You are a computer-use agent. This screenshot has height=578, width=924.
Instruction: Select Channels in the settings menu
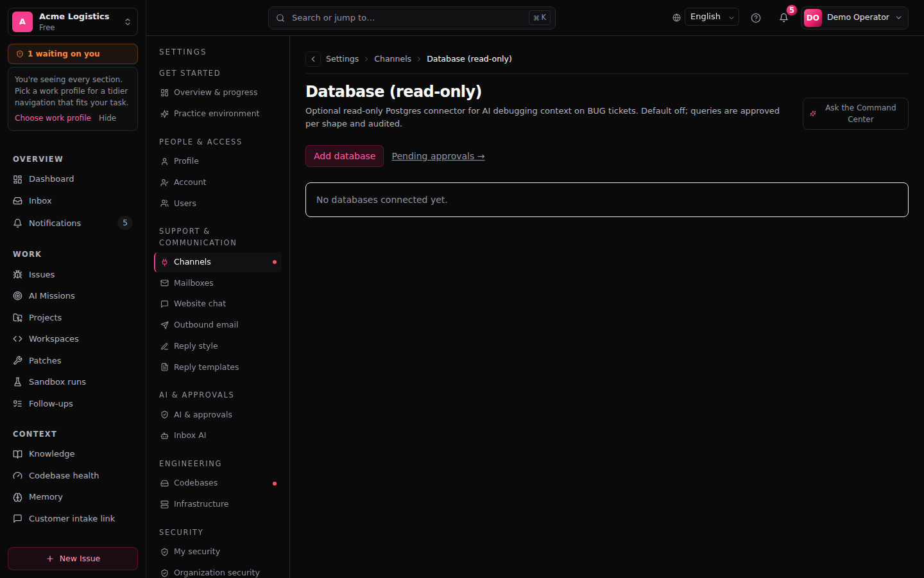pos(218,262)
